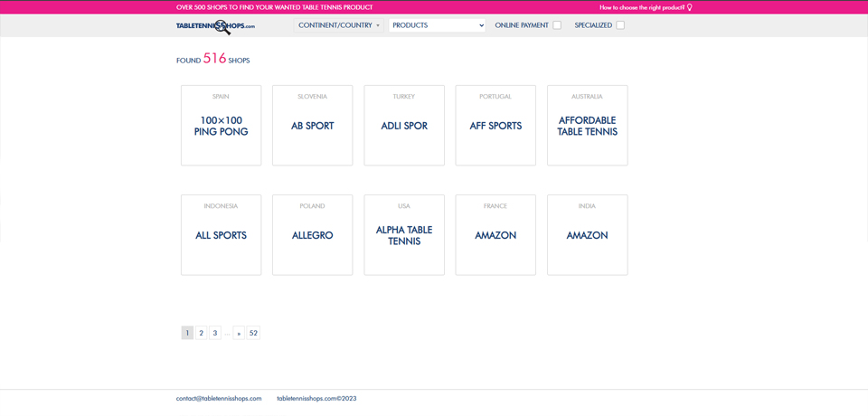Open the Amazon India shop card
The image size is (868, 416).
pyautogui.click(x=588, y=235)
